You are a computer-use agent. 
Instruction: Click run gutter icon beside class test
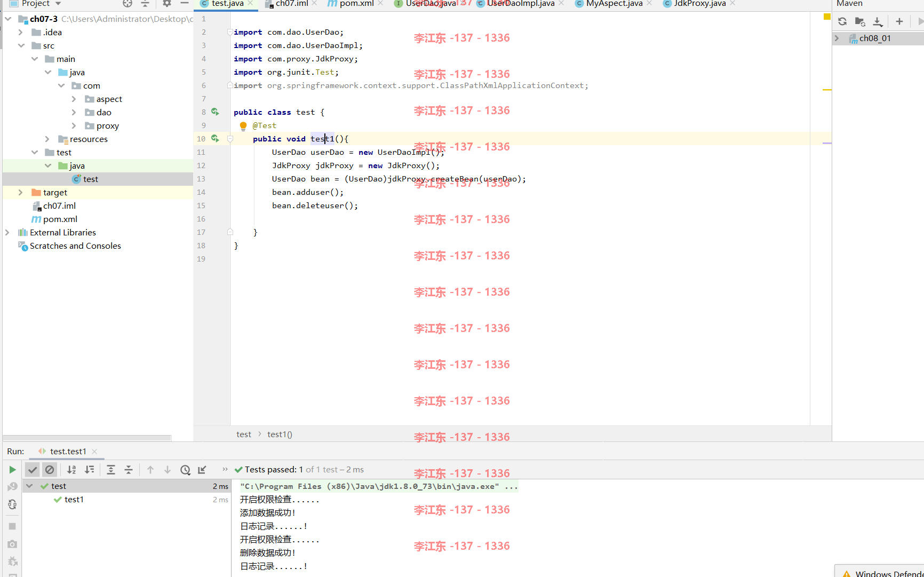215,112
